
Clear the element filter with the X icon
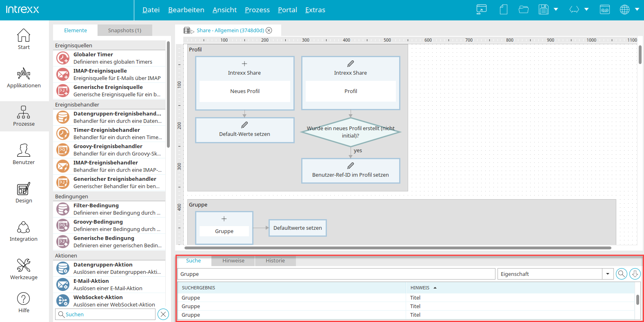click(163, 314)
